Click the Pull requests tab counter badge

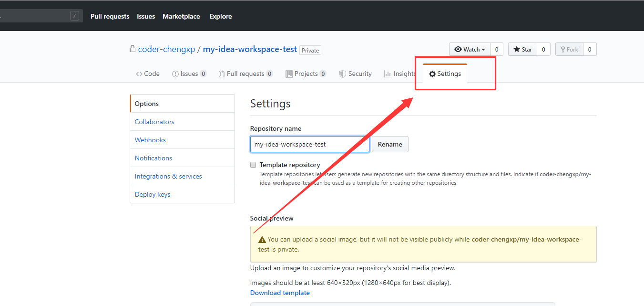click(269, 74)
